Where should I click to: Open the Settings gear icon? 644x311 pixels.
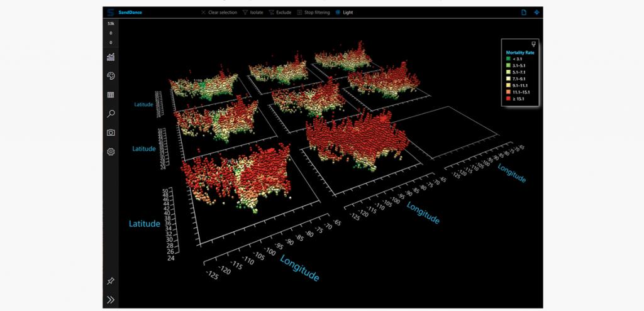(x=111, y=151)
